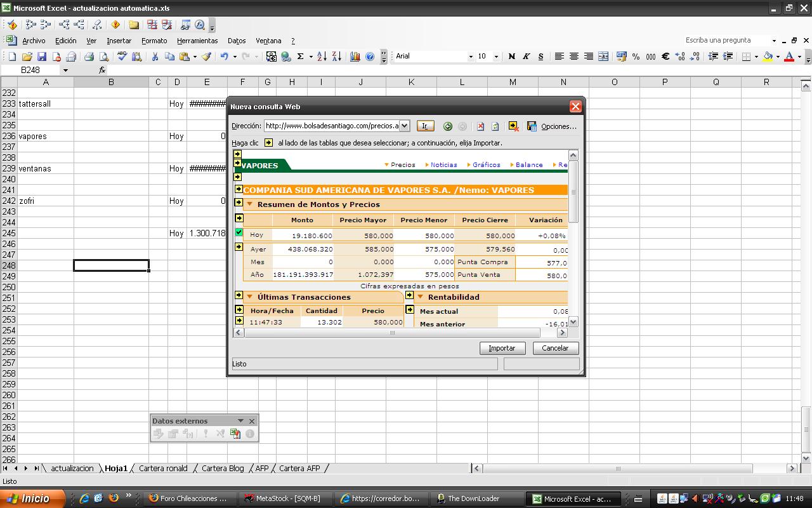Open the Inicio start button
This screenshot has height=508, width=812.
(32, 498)
